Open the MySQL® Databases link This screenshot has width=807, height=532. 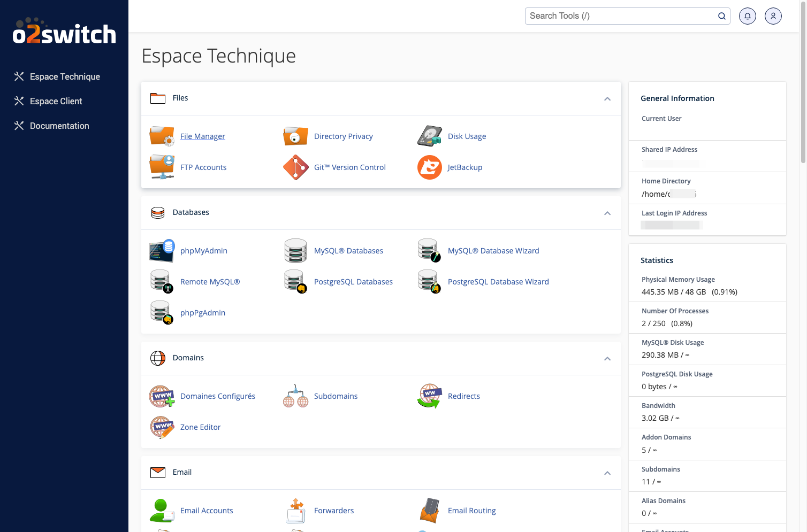coord(348,251)
